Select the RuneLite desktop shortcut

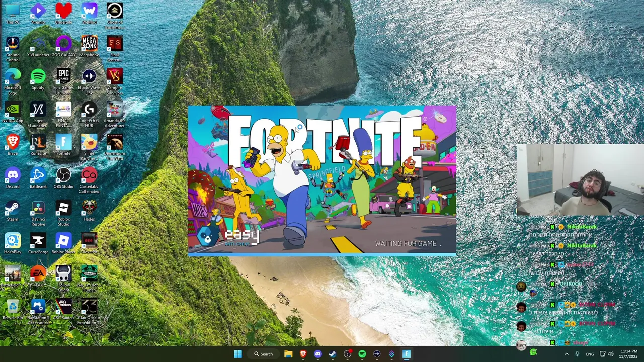point(38,145)
